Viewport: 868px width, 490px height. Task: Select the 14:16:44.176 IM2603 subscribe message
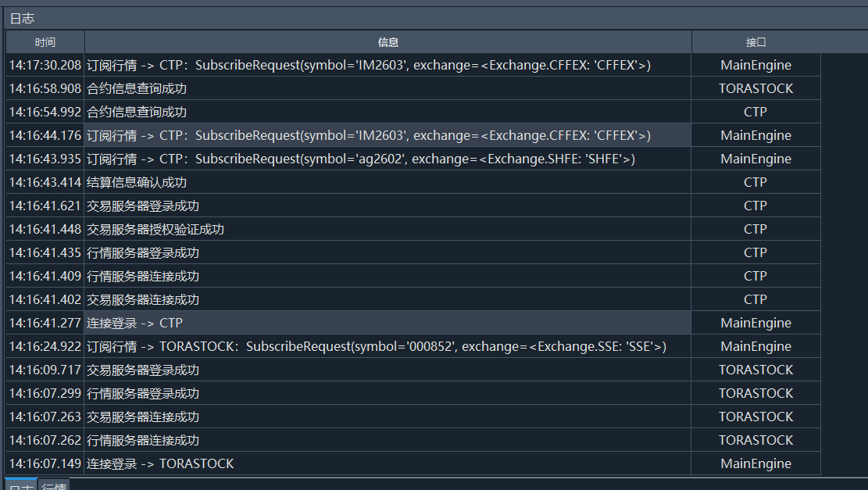pos(368,135)
